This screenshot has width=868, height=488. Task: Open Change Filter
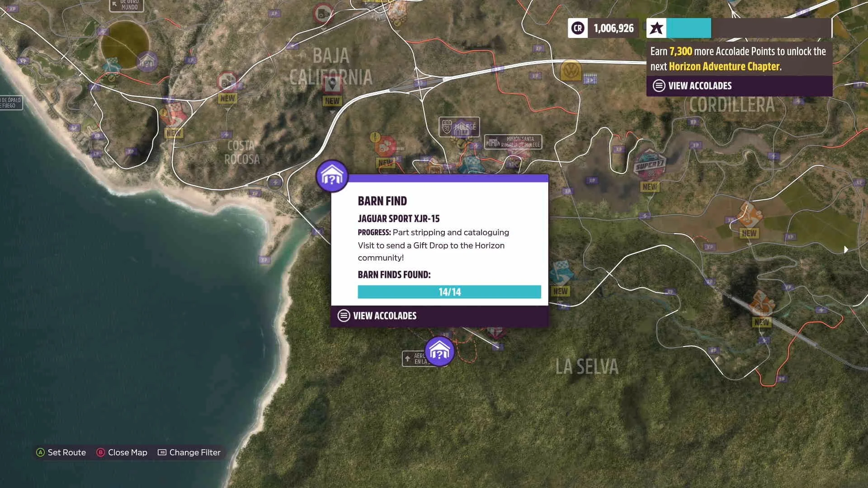189,452
